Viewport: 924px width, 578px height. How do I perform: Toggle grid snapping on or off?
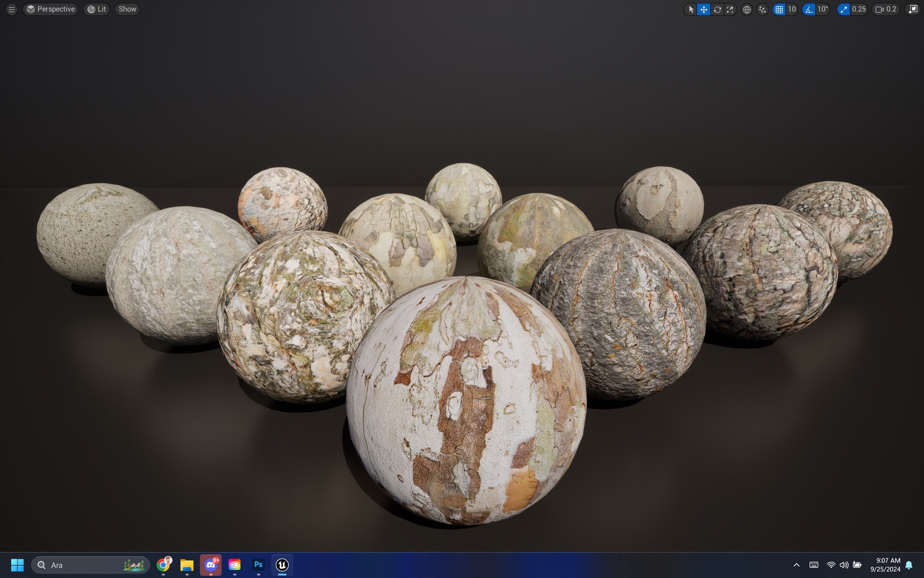point(779,9)
